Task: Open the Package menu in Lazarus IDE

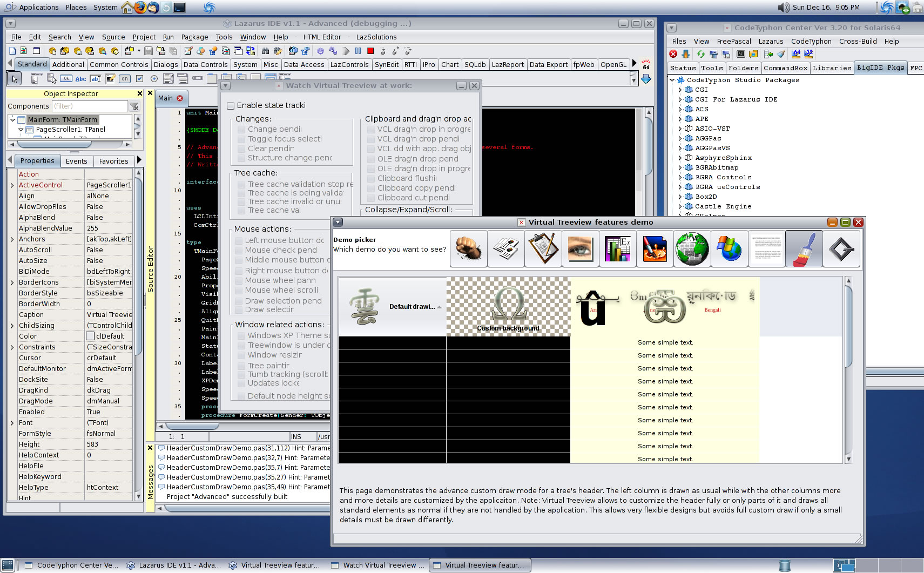Action: pos(194,37)
